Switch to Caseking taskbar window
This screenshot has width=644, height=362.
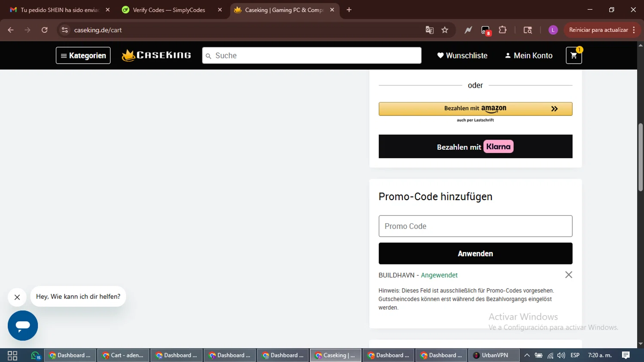[336, 356]
